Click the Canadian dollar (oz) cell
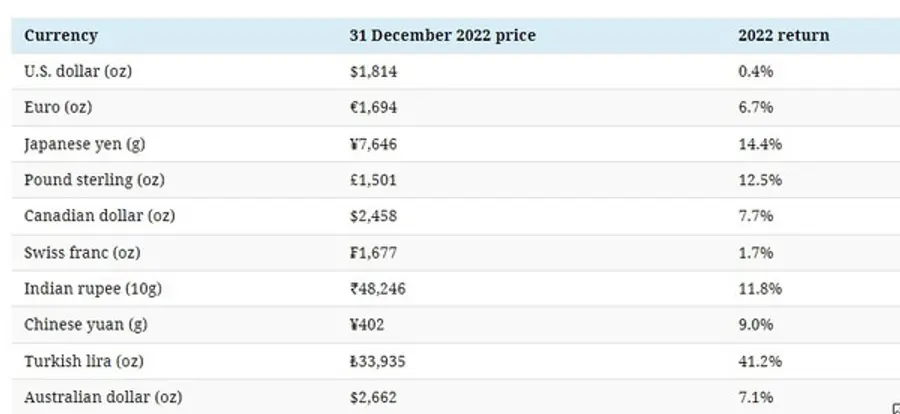This screenshot has width=900, height=414. click(x=99, y=216)
